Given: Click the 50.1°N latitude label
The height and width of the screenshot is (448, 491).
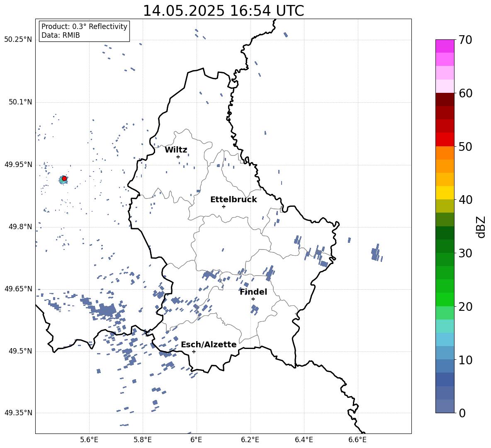Looking at the screenshot, I should point(20,102).
